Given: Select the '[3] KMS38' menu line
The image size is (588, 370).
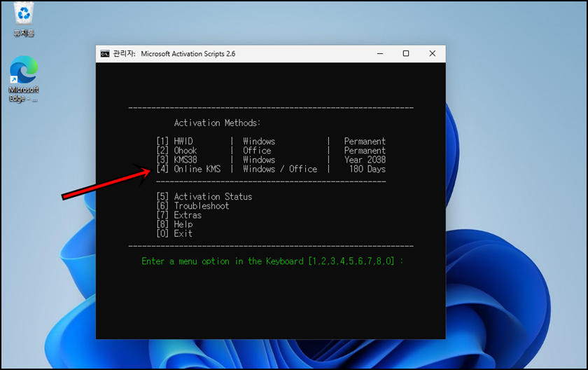Looking at the screenshot, I should coord(271,160).
